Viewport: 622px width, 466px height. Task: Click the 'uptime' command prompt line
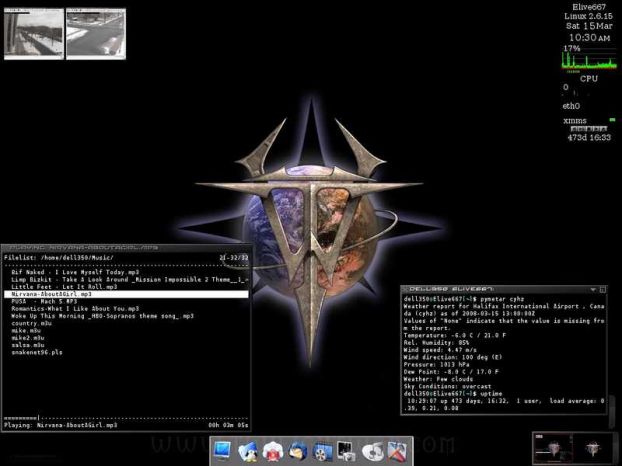pyautogui.click(x=453, y=393)
